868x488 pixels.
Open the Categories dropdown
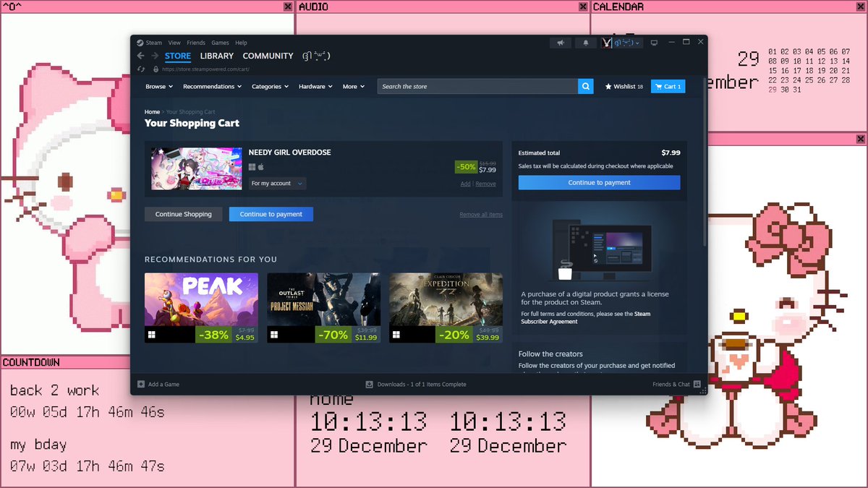click(270, 86)
